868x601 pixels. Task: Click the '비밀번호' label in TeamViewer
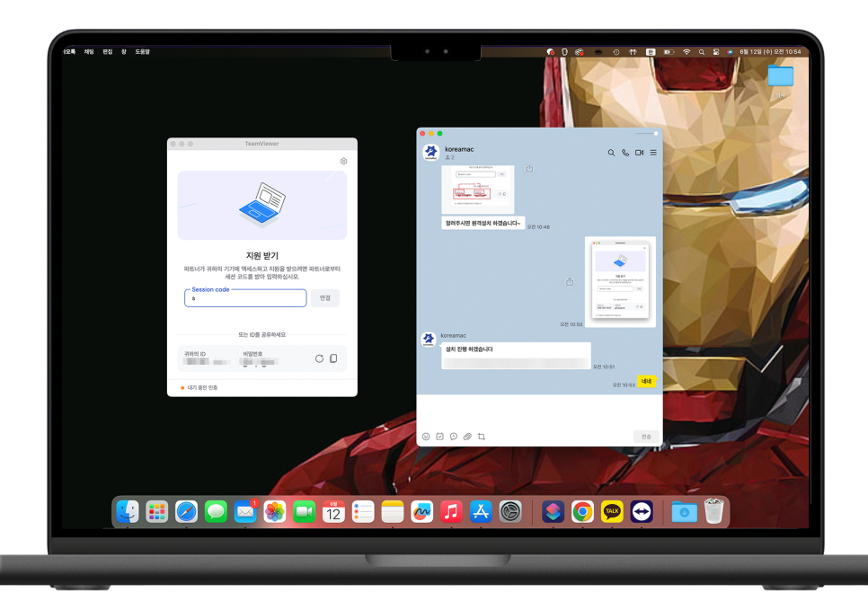point(252,354)
